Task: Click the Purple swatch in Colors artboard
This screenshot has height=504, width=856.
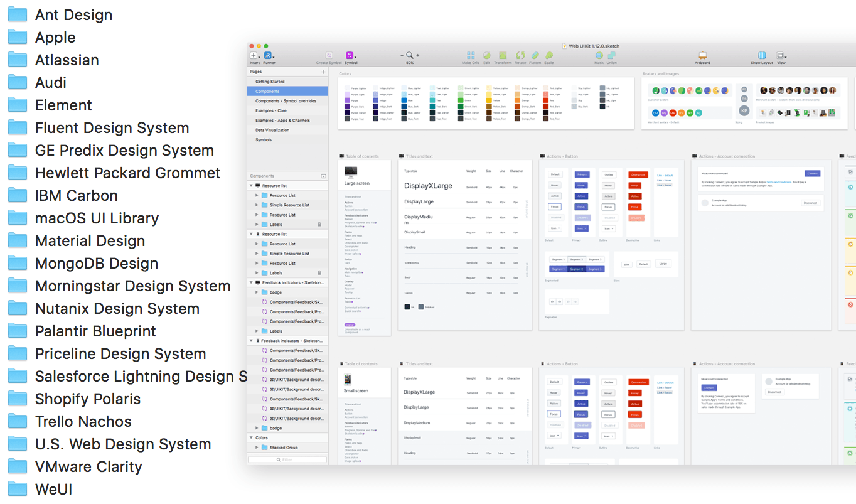Action: pos(346,100)
